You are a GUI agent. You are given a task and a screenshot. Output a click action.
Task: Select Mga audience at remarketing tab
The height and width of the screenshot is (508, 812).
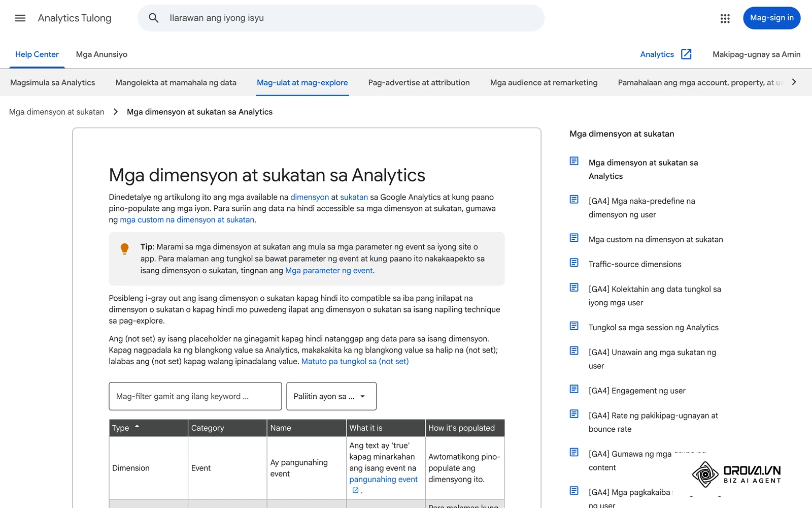544,82
